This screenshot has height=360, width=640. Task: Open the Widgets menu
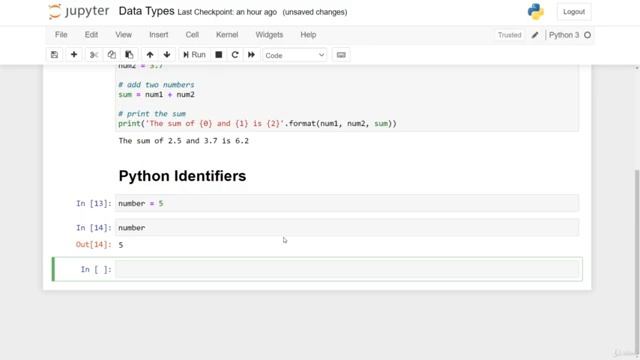point(269,35)
